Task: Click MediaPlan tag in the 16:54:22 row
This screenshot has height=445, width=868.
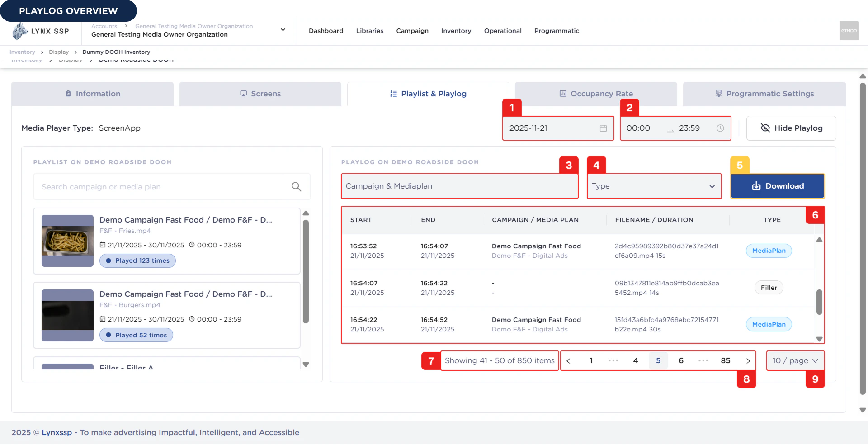Action: pos(769,324)
